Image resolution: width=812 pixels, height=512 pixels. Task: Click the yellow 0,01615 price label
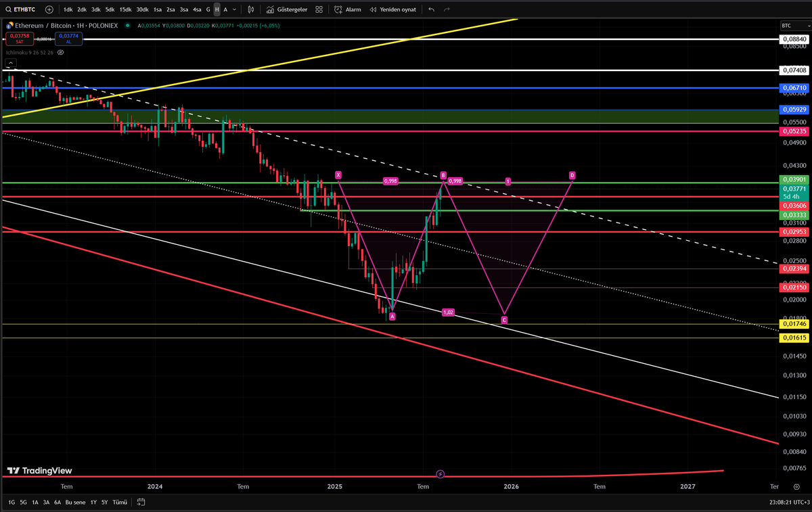[794, 338]
